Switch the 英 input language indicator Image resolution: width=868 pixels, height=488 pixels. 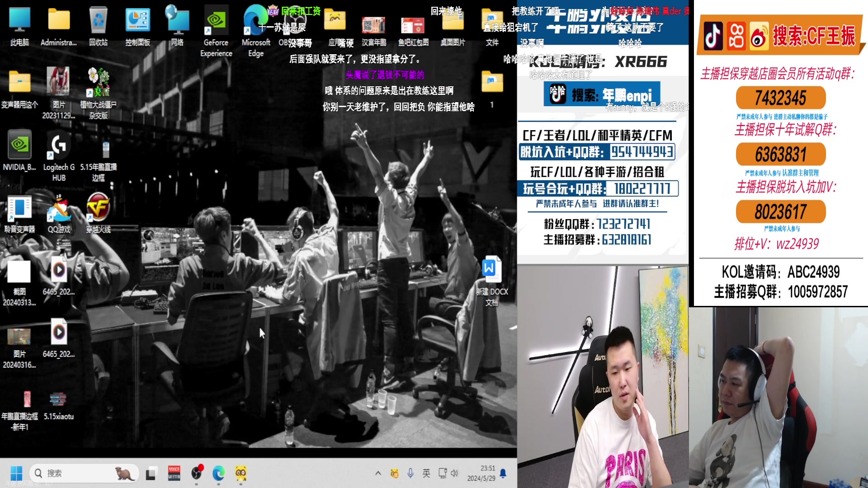tap(425, 473)
